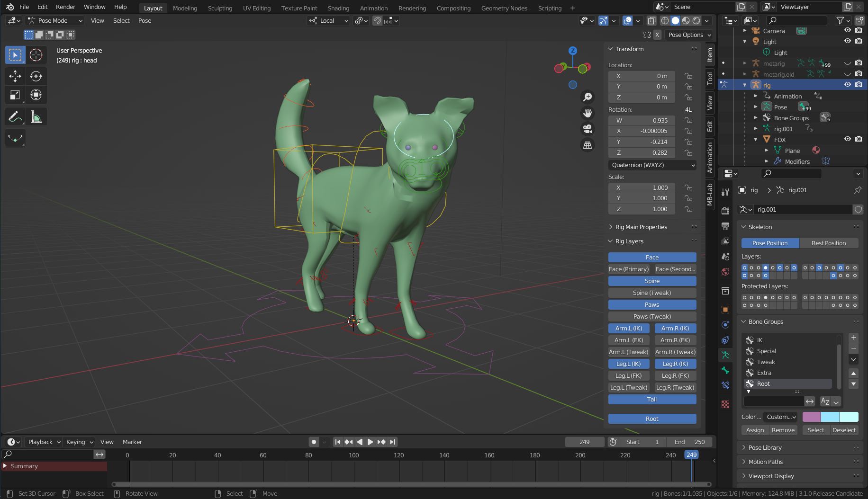Select Rest Position for skeleton
Screen dimensions: 868x499
(x=829, y=243)
